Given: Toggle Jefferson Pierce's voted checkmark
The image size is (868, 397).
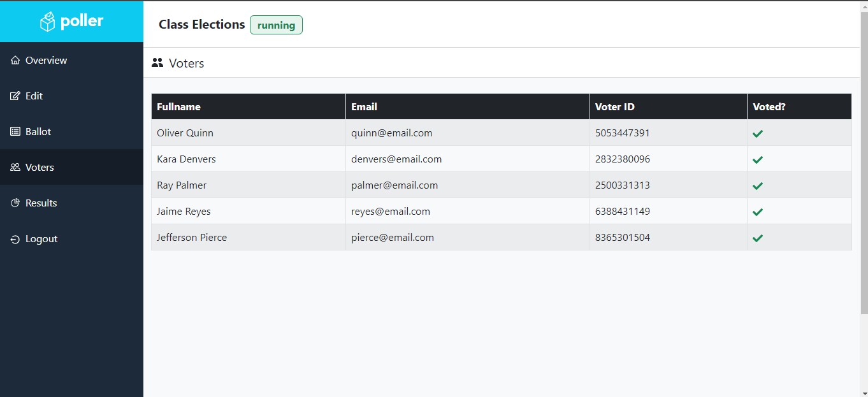Looking at the screenshot, I should (758, 237).
